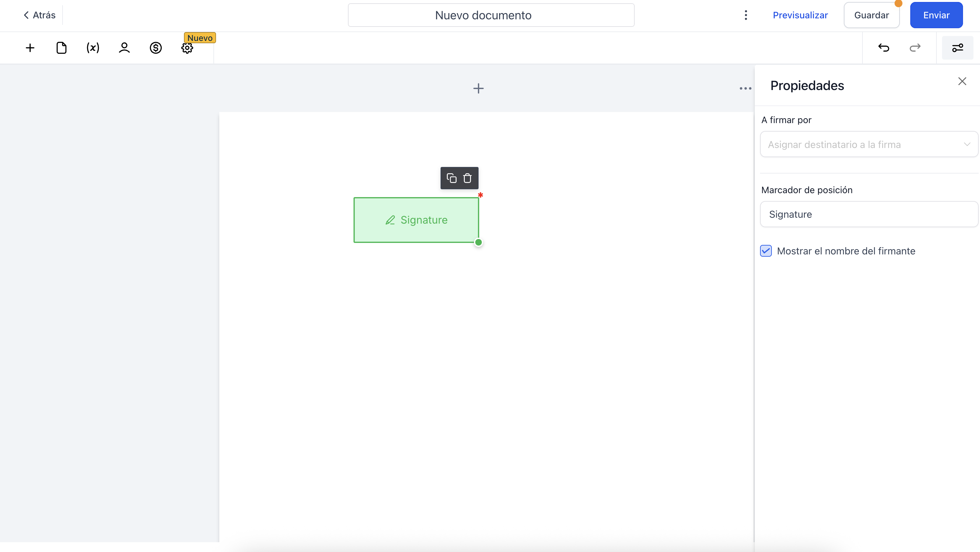
Task: Duplicate the Signature field
Action: pyautogui.click(x=452, y=178)
